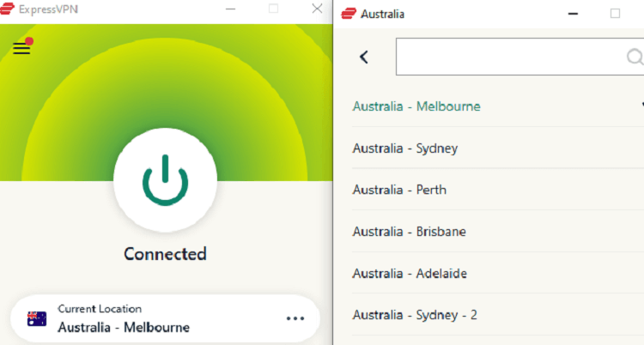Click the power button to disconnect VPN
This screenshot has width=644, height=345.
pyautogui.click(x=165, y=180)
